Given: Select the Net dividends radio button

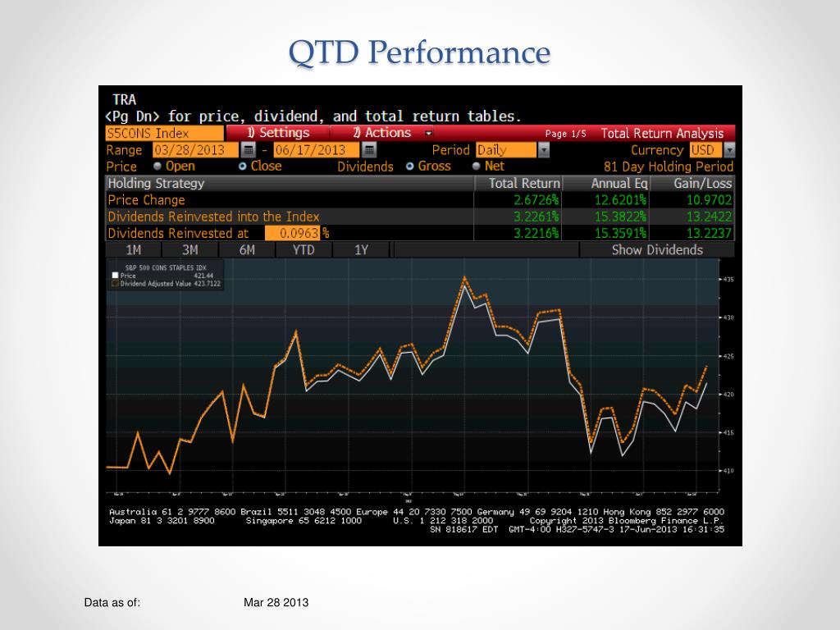Looking at the screenshot, I should point(476,166).
